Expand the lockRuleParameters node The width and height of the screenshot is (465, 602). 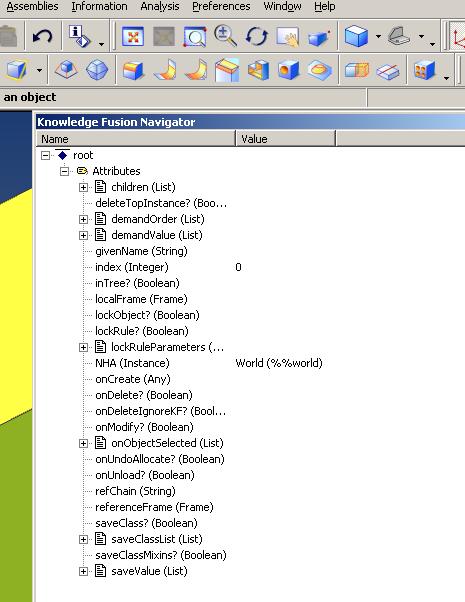click(x=83, y=347)
